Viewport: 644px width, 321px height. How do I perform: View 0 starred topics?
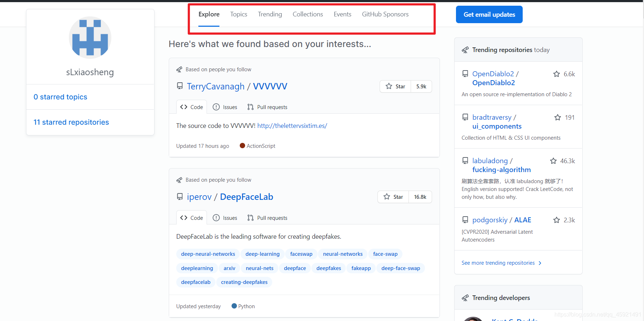pos(60,97)
